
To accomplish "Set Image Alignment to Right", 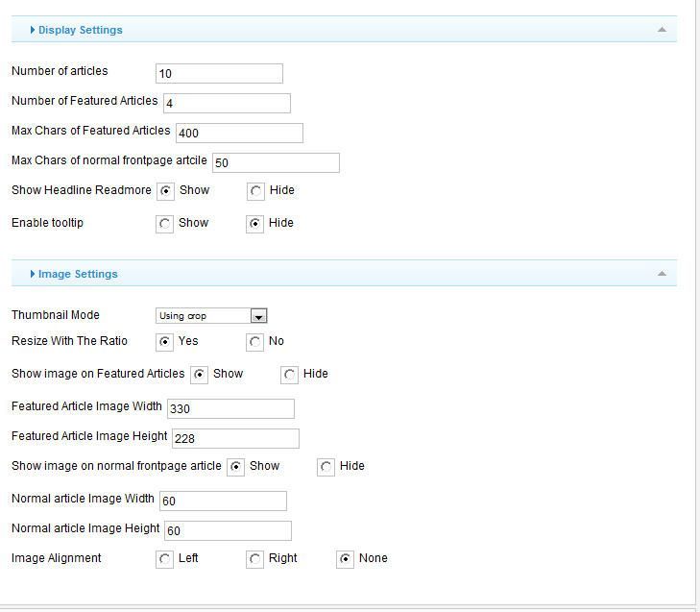I will point(254,559).
